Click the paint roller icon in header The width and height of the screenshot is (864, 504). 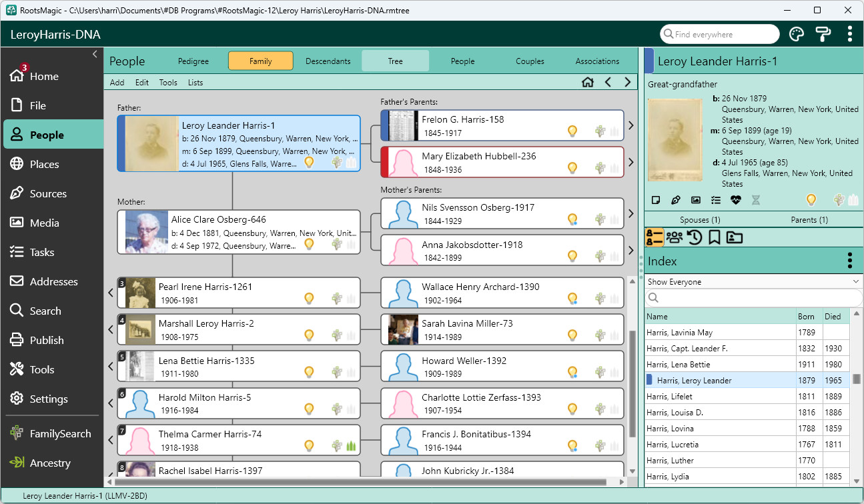tap(823, 34)
